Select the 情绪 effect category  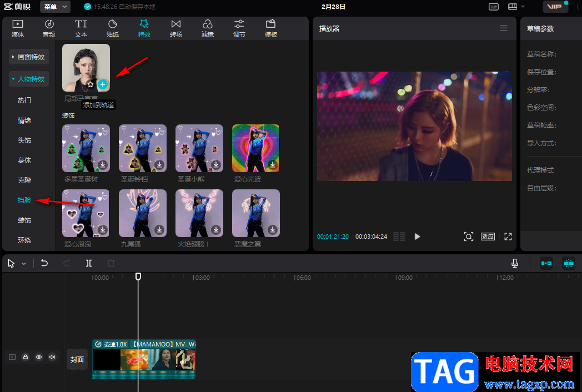pos(24,120)
